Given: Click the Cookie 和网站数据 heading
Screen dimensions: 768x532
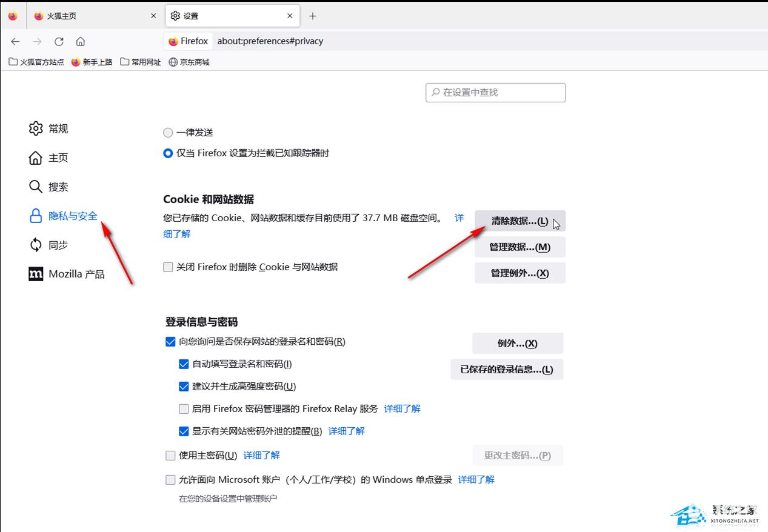Looking at the screenshot, I should 209,199.
